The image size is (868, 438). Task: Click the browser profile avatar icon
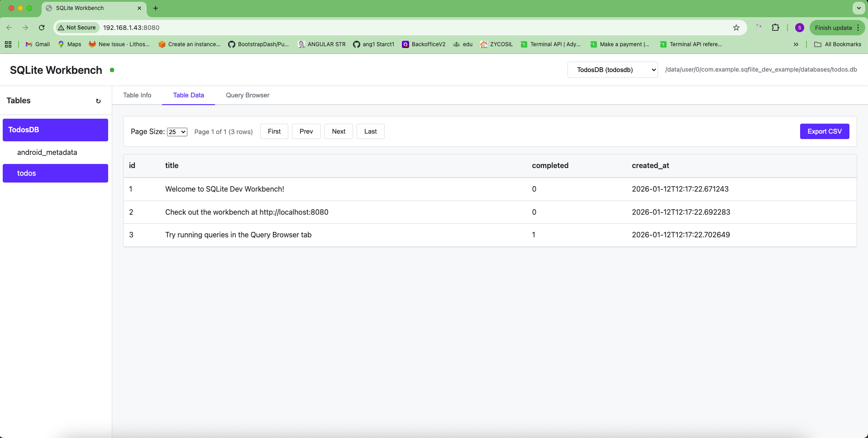(799, 28)
